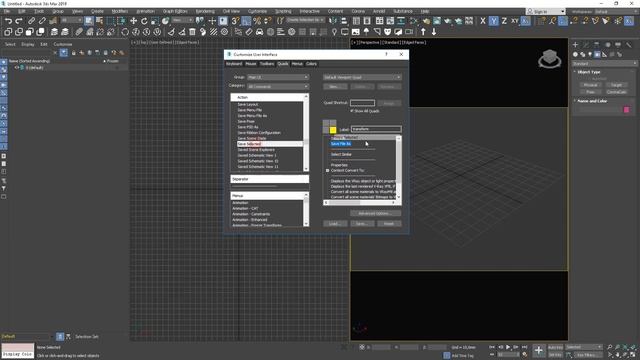Click the New button under quad dropdown
This screenshot has height=360, width=640.
[335, 87]
